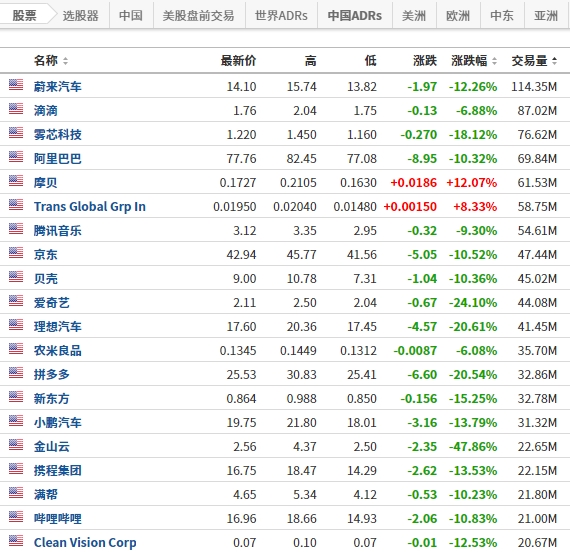Click the US flag icon beside 新东方

coord(16,397)
